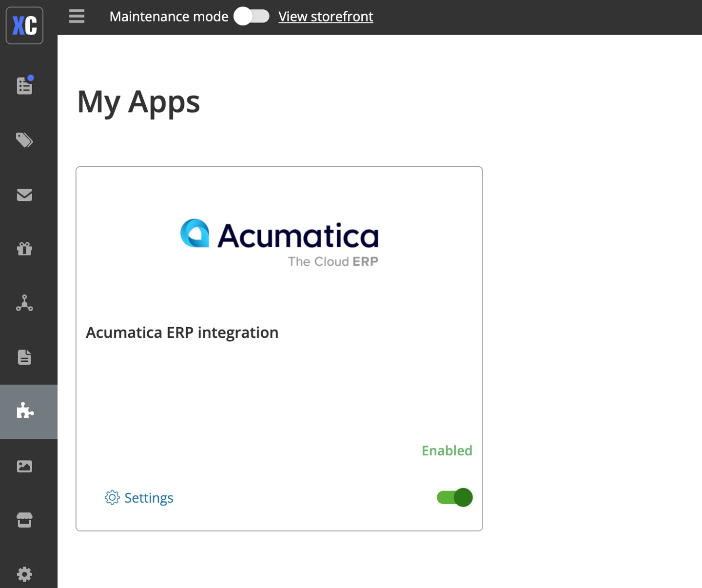Click the Acumatica ERP integration title
The width and height of the screenshot is (702, 588).
(182, 333)
